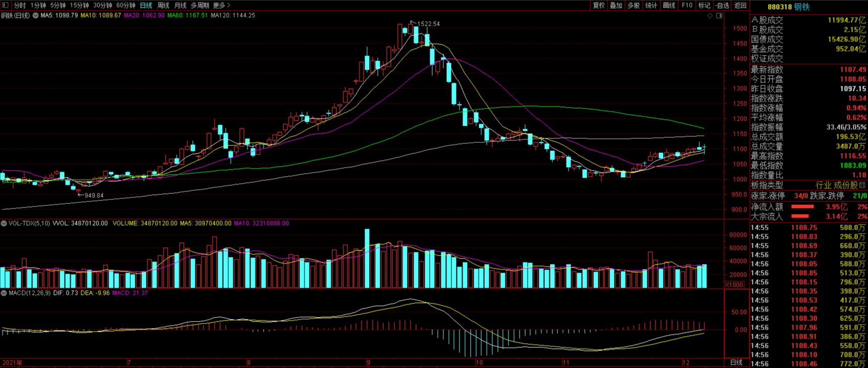Click the 多股 multi-stock button
868x368 pixels.
(x=634, y=5)
